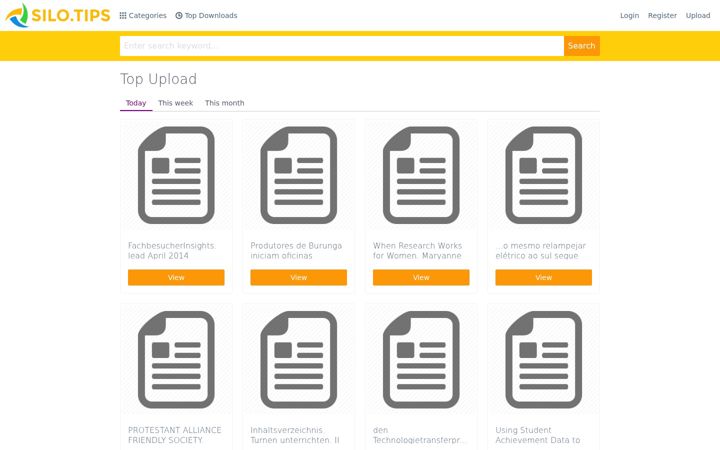Open relampejar elétrico document icon

click(x=544, y=175)
